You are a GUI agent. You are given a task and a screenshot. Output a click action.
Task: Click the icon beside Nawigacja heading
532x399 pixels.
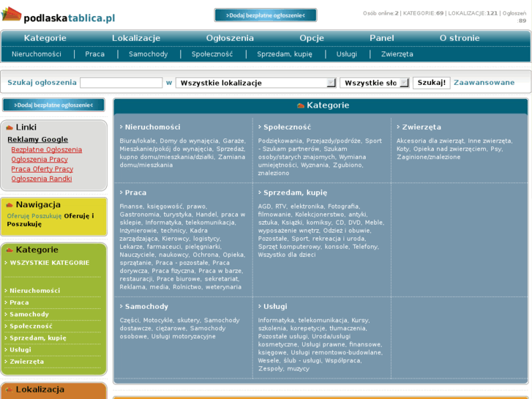(10, 205)
